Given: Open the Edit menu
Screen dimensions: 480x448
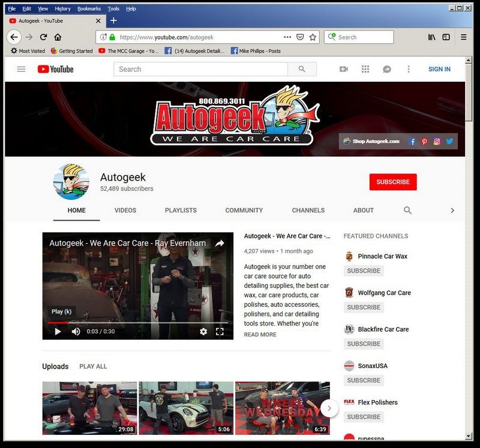Looking at the screenshot, I should pos(26,8).
